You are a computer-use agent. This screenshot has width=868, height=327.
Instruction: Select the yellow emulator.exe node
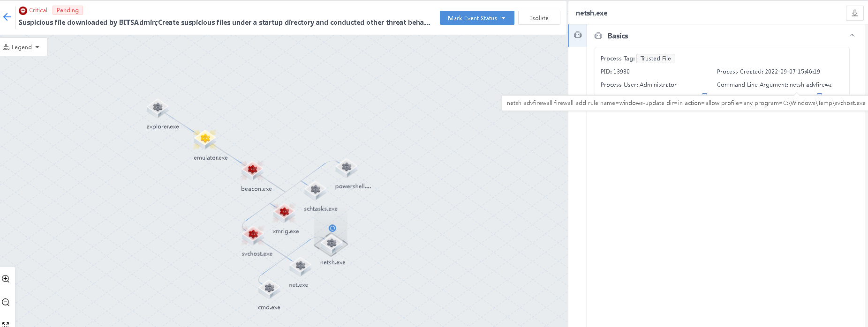(205, 139)
